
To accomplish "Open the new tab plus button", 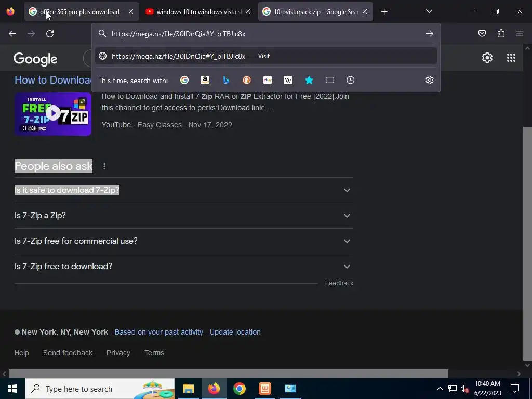I will click(384, 12).
